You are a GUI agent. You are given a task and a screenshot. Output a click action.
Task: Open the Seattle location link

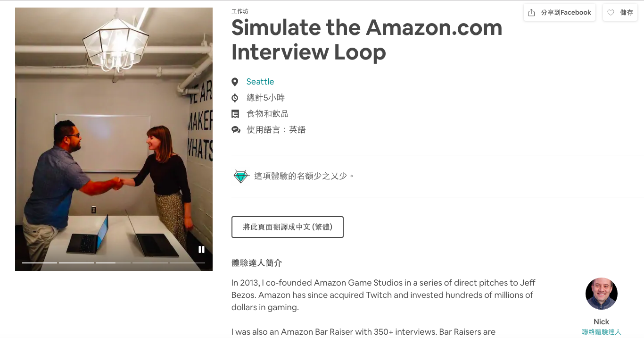pyautogui.click(x=260, y=82)
